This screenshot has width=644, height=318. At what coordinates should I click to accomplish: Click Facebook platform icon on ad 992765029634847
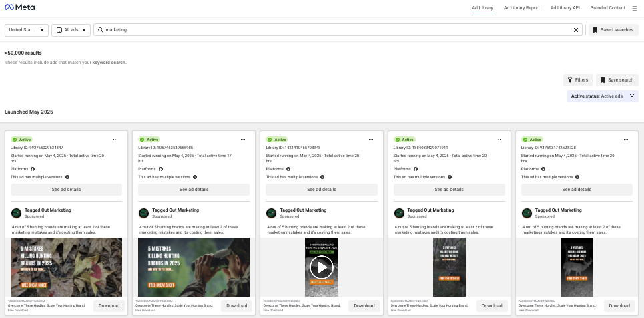coord(33,169)
